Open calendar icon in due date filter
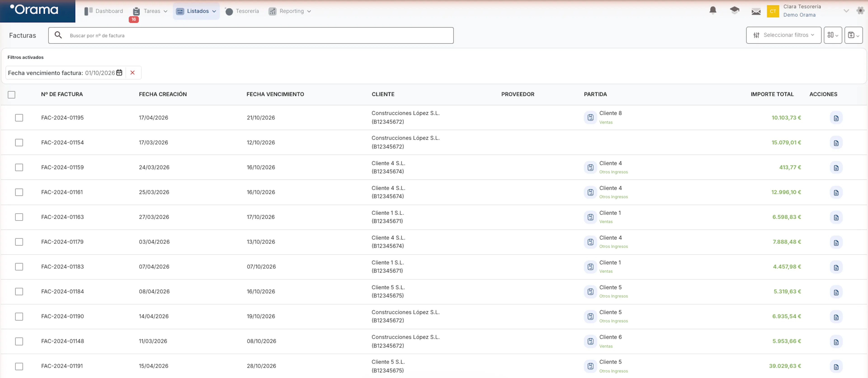 (119, 73)
